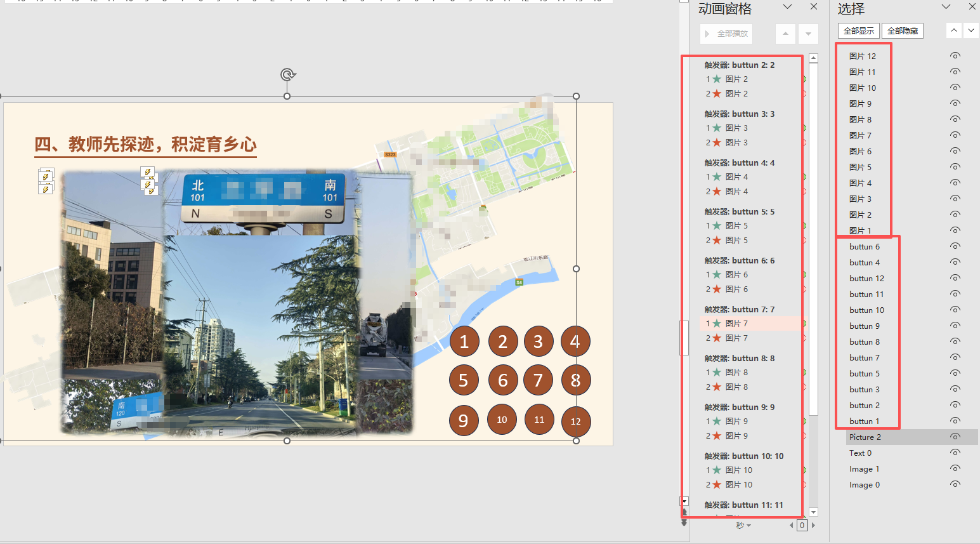This screenshot has width=980, height=544.
Task: Close the Selection pane
Action: coord(972,7)
